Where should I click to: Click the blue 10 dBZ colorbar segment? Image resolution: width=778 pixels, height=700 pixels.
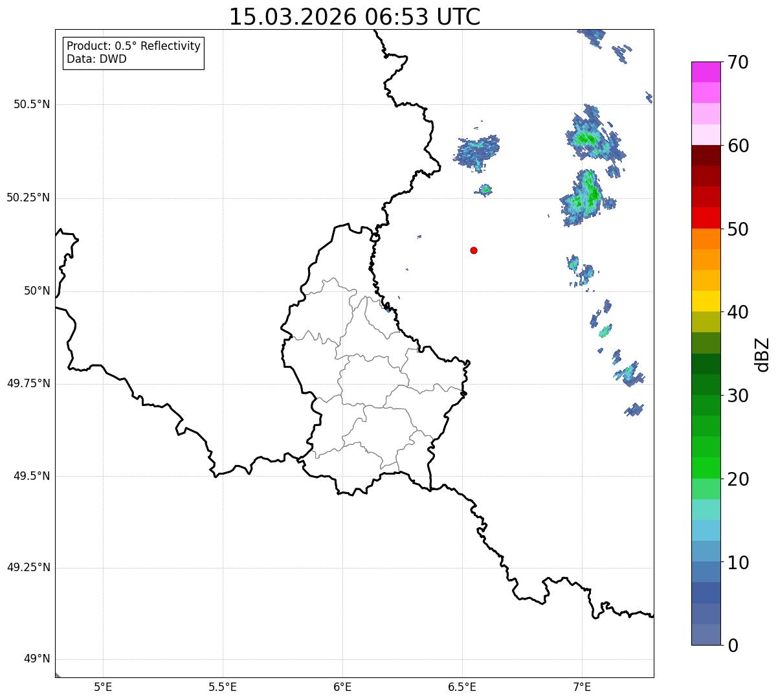(x=706, y=572)
